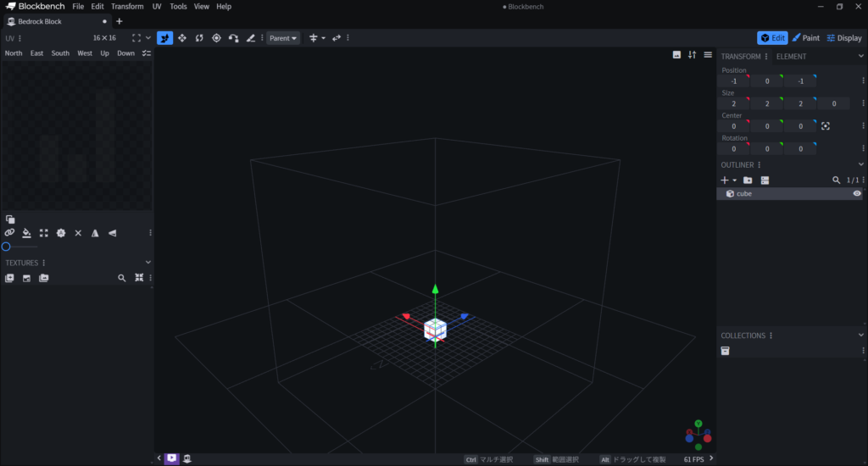Switch to Paint mode
Image resolution: width=868 pixels, height=466 pixels.
pos(805,38)
